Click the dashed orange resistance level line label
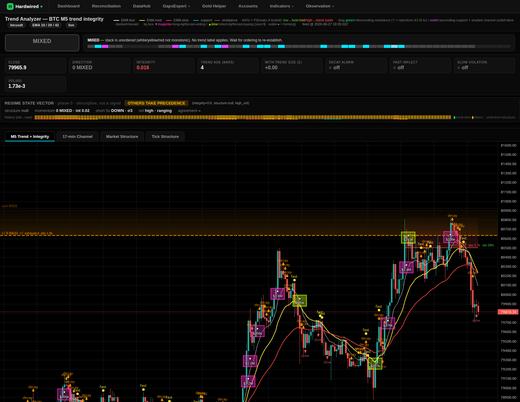Screen dimensions: 520x402 (27, 234)
